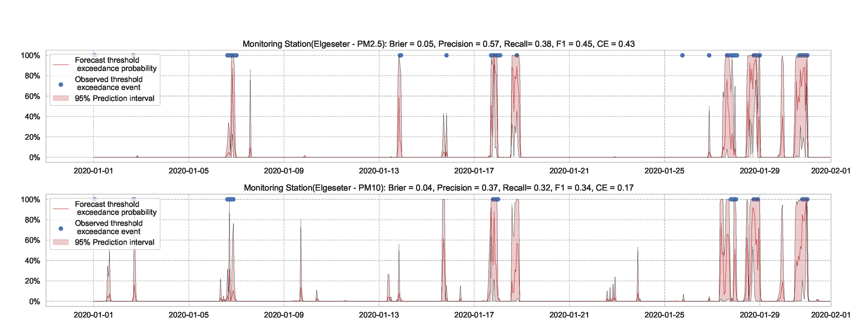Select 'Observed threshold exceedance event' text in PM10 legend
868x336 pixels.
(108, 227)
